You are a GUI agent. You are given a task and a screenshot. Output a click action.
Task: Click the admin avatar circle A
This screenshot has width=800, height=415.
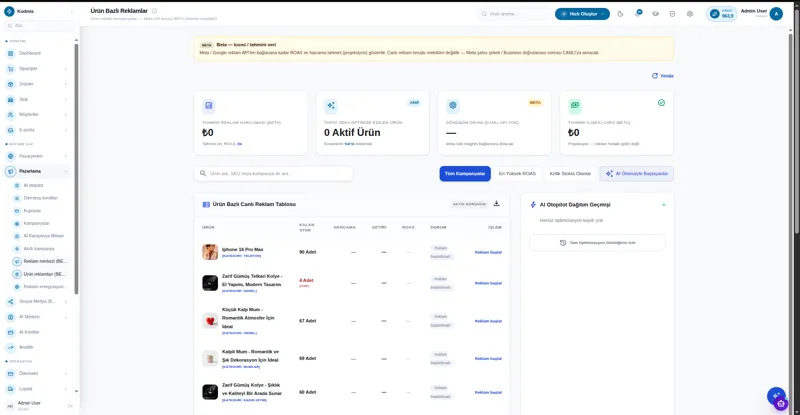click(x=776, y=14)
